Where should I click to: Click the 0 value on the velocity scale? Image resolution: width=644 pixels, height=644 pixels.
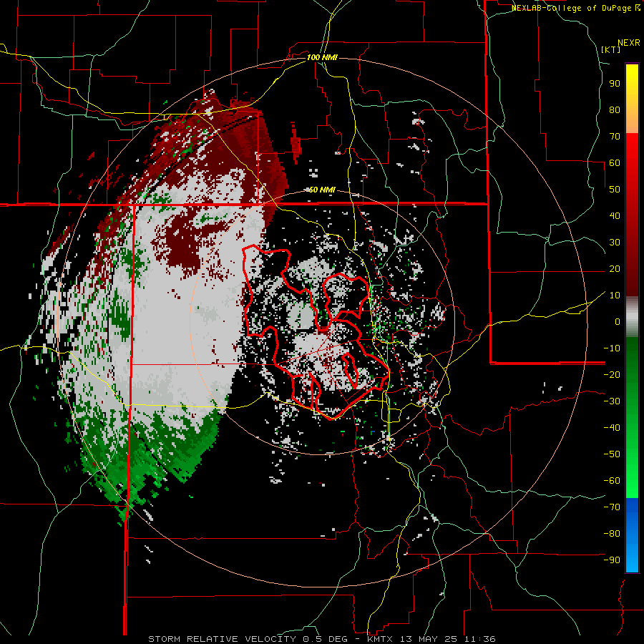[x=618, y=322]
